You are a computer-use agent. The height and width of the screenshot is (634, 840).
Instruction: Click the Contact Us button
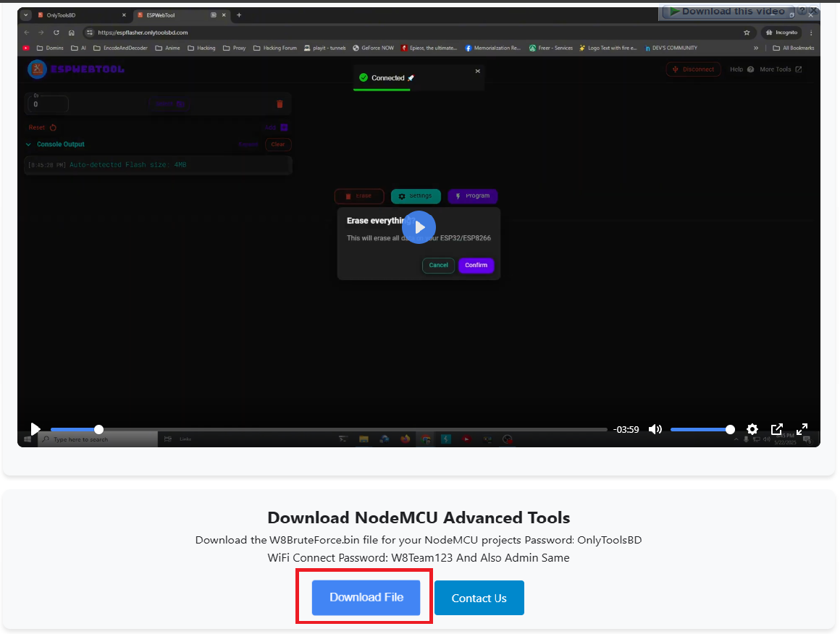click(x=479, y=598)
